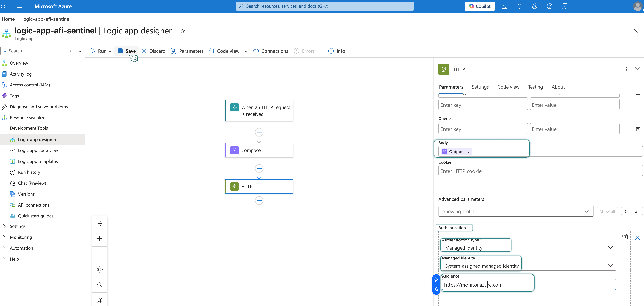Screen dimensions: 644x306
Task: Toggle the canvas minimap
Action: point(100,300)
